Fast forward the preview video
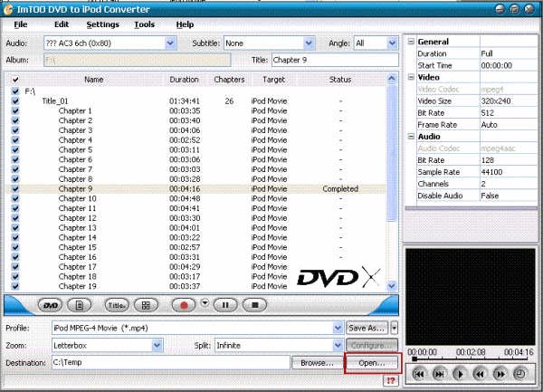 point(500,374)
